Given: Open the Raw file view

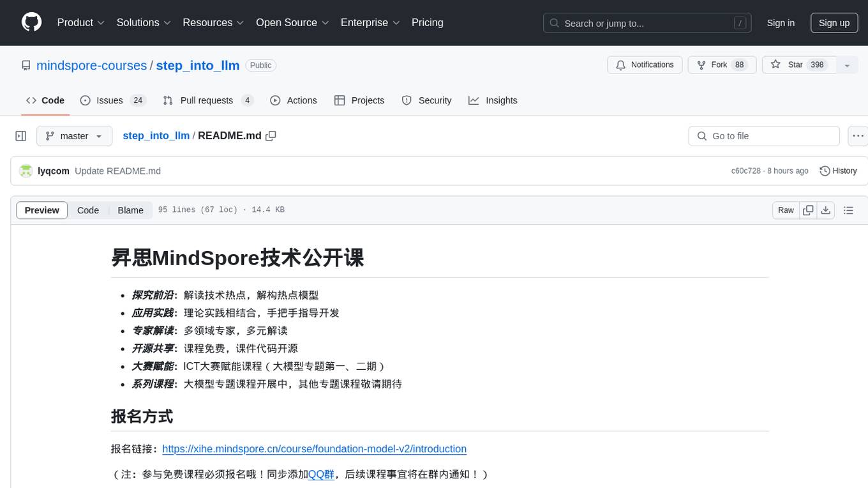Looking at the screenshot, I should tap(786, 210).
